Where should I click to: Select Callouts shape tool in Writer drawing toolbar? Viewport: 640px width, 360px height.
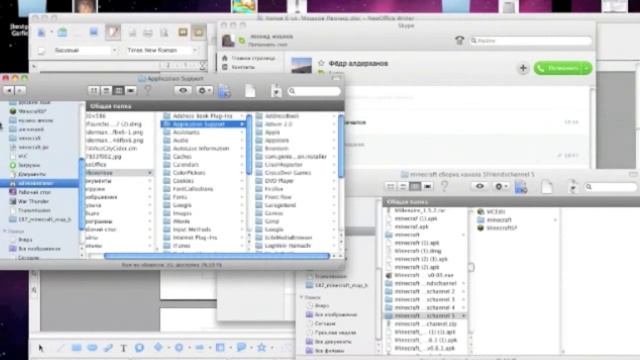pos(241,348)
